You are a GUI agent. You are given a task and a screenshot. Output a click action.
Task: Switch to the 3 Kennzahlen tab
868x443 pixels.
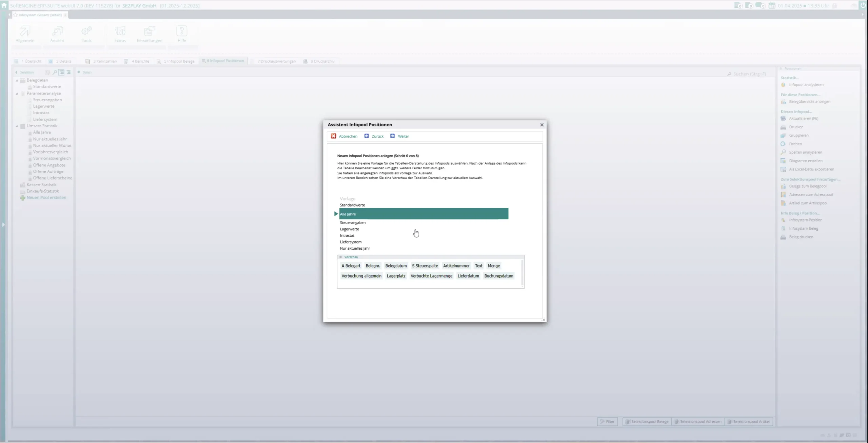pos(105,61)
